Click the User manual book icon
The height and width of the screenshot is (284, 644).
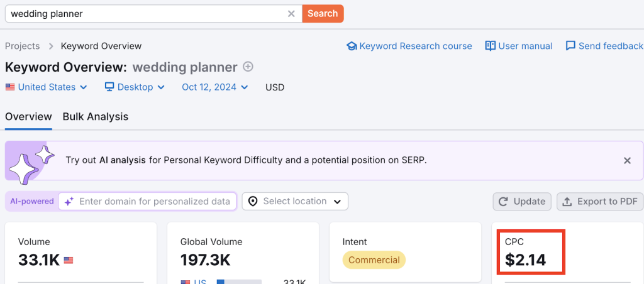point(491,46)
